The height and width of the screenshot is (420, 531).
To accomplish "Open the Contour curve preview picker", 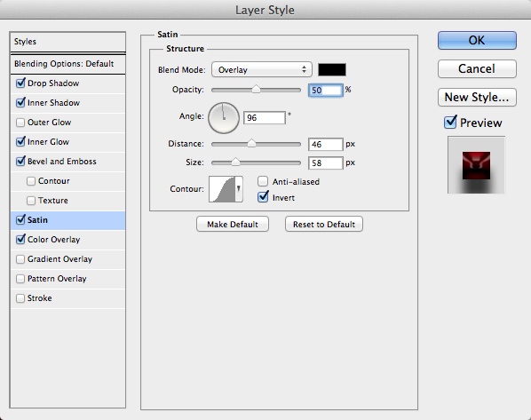I will click(x=222, y=189).
